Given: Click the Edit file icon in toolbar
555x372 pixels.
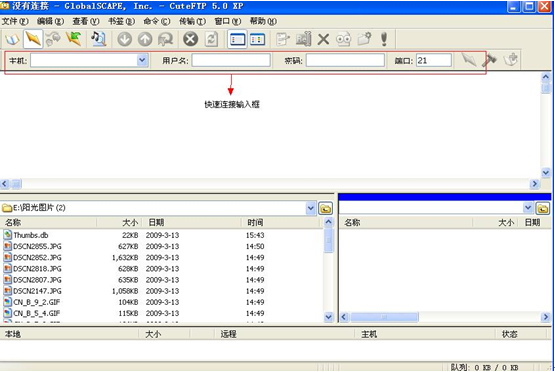Looking at the screenshot, I should pyautogui.click(x=282, y=39).
